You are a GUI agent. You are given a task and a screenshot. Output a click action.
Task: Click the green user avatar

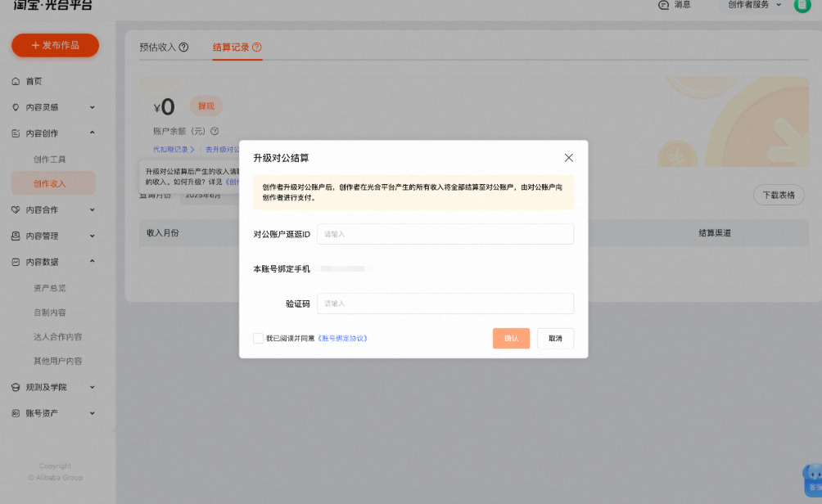click(x=802, y=5)
